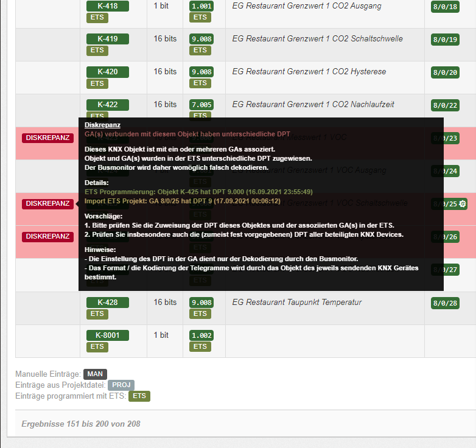The height and width of the screenshot is (448, 476).
Task: Click the ETS badge below K-418
Action: [x=97, y=18]
